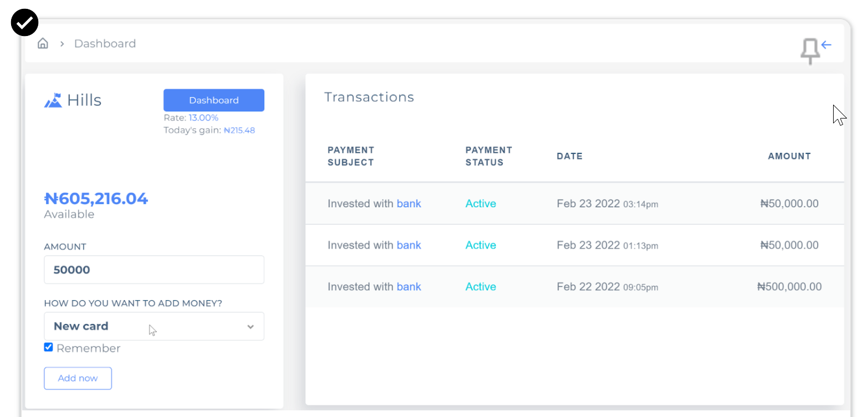Click the home icon in breadcrumb

pos(43,43)
